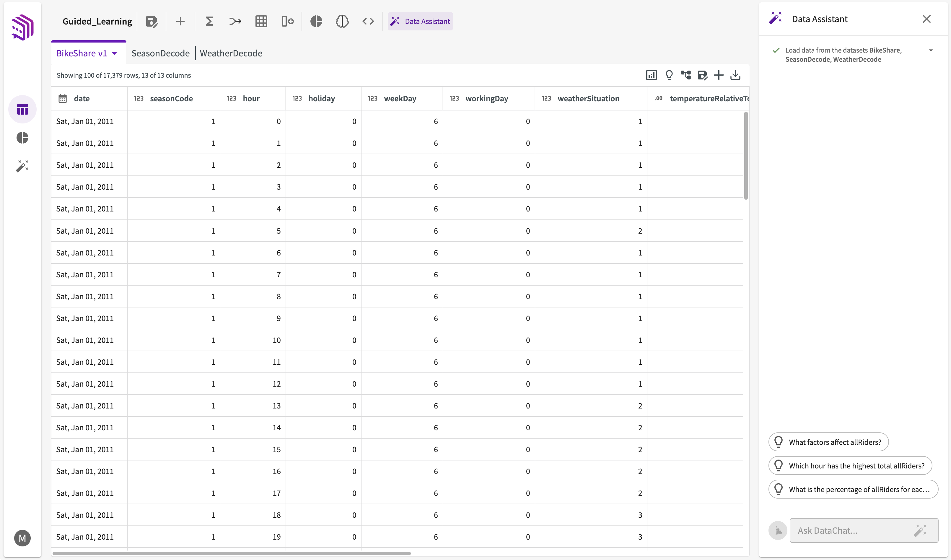Click the green checkmark on Load data step
This screenshot has height=560, width=951.
pyautogui.click(x=776, y=50)
